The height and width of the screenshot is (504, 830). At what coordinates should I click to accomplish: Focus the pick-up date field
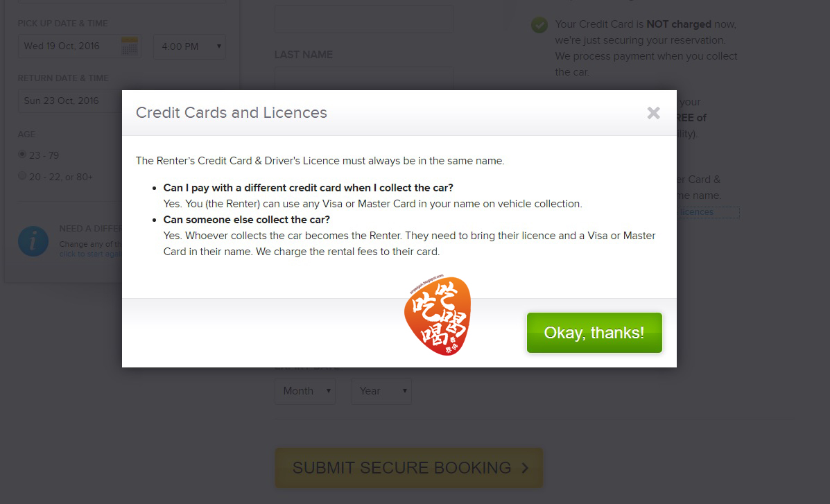(x=69, y=46)
